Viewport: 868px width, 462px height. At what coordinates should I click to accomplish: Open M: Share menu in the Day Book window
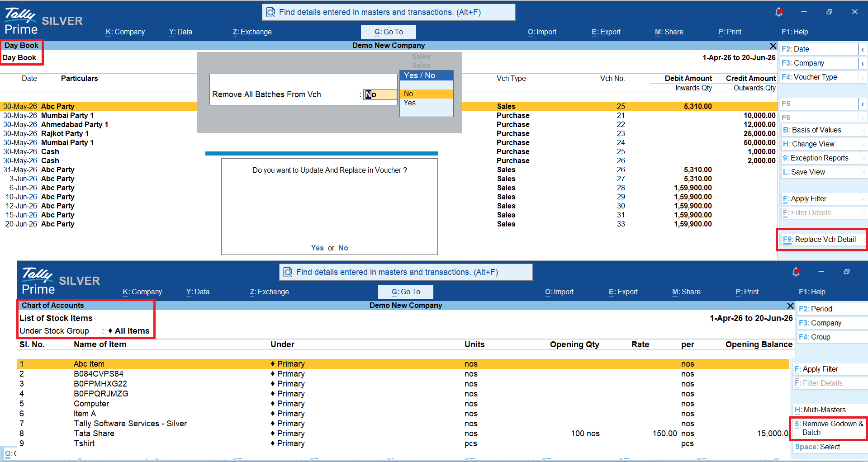pyautogui.click(x=669, y=32)
